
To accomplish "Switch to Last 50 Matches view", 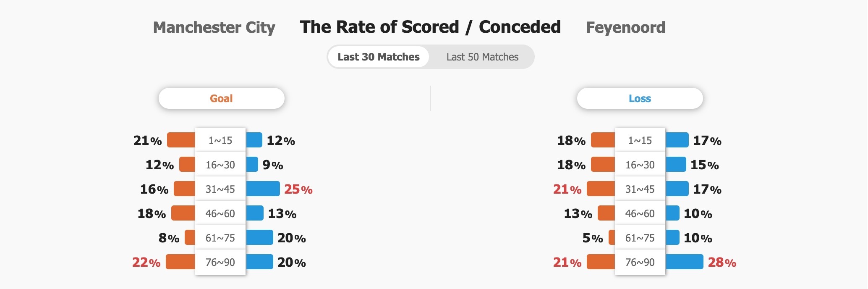I will [482, 57].
